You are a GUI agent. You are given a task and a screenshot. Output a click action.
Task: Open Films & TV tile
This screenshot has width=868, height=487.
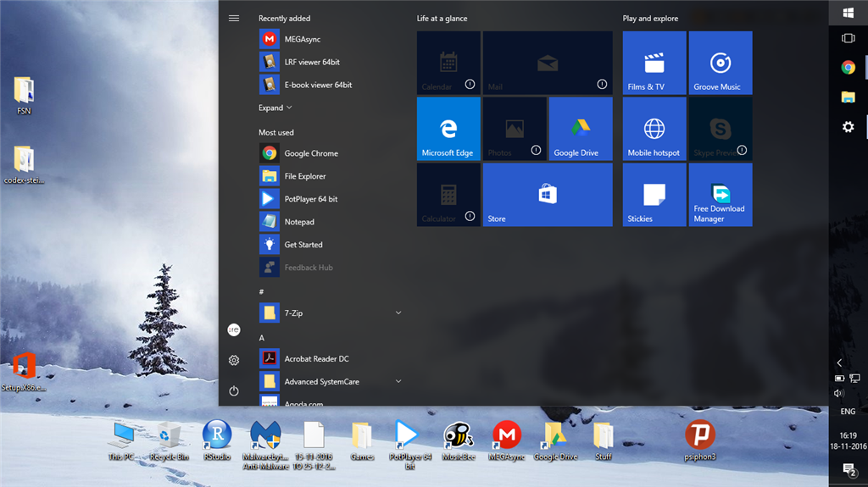654,63
